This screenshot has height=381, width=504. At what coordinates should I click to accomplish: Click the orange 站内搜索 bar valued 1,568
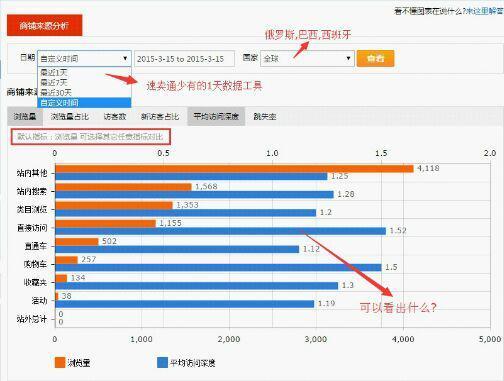[x=123, y=187]
